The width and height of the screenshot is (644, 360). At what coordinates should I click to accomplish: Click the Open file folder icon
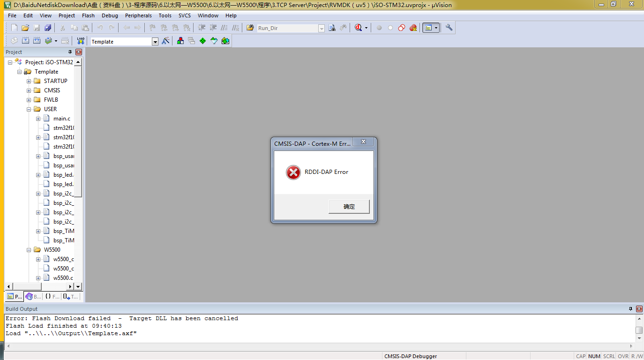point(25,28)
